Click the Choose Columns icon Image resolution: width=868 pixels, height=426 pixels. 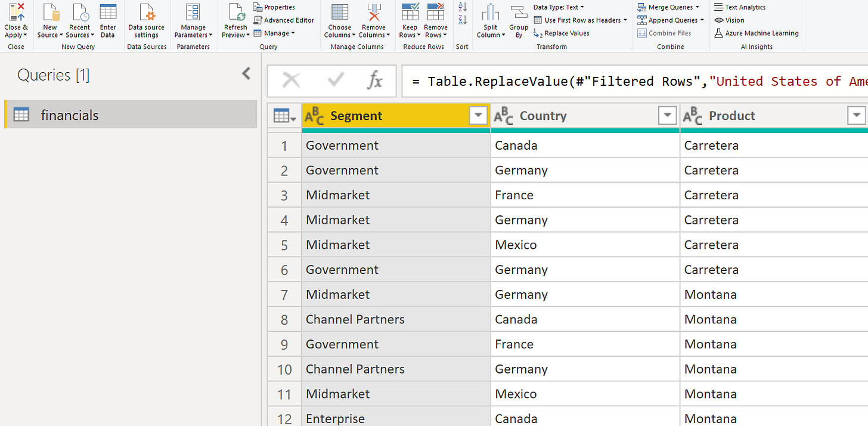click(x=340, y=13)
